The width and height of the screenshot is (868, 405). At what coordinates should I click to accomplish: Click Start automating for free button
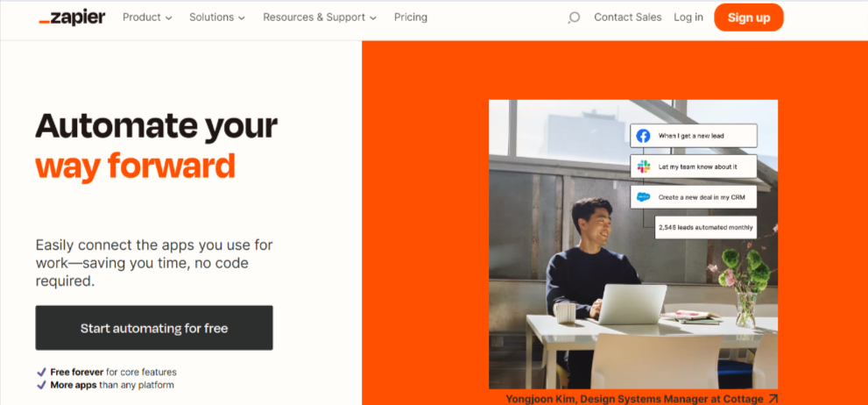[x=154, y=328]
